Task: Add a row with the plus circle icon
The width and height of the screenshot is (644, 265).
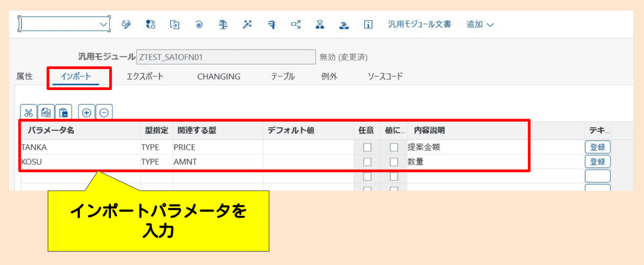Action: click(x=87, y=112)
